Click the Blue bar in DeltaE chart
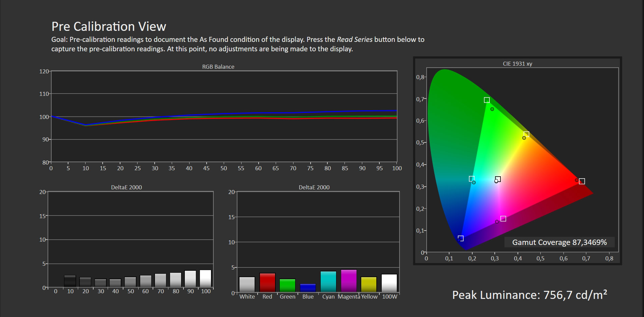644x317 pixels. [x=308, y=288]
